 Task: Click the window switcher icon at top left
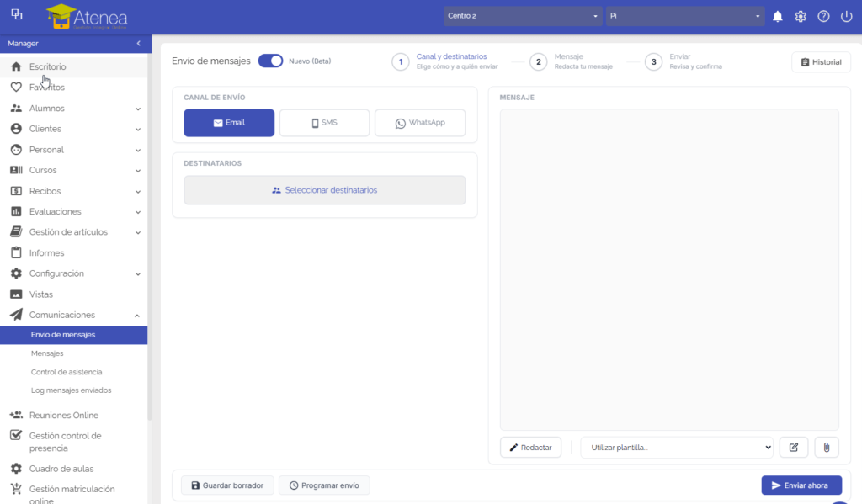pyautogui.click(x=17, y=14)
